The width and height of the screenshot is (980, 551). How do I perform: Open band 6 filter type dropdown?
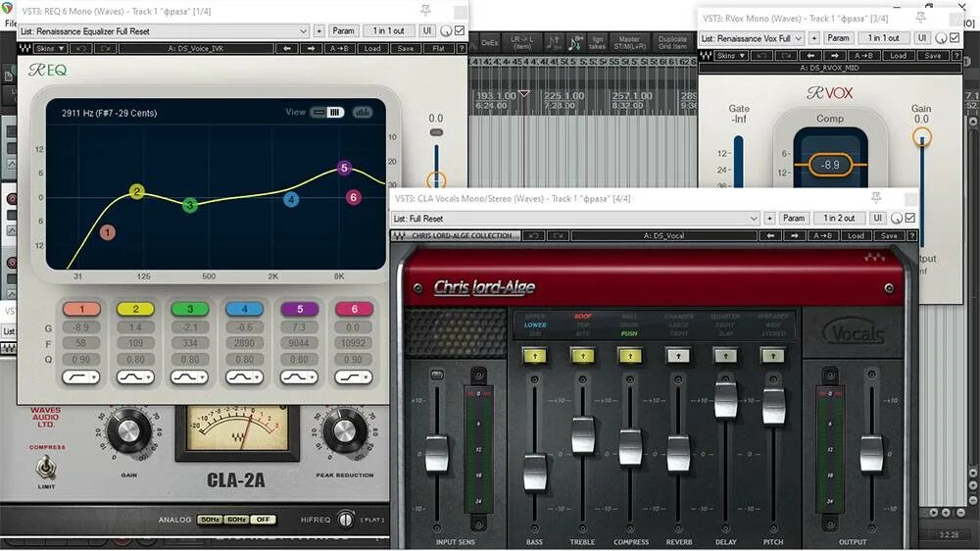click(354, 377)
